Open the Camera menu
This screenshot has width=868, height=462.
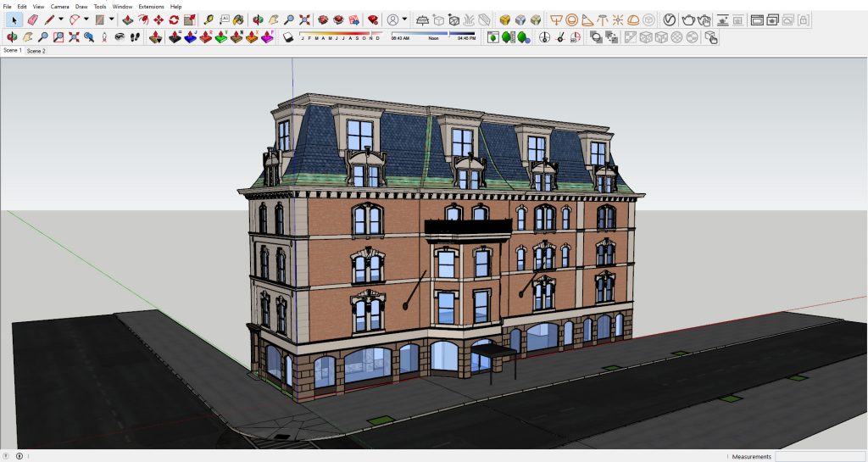[58, 6]
